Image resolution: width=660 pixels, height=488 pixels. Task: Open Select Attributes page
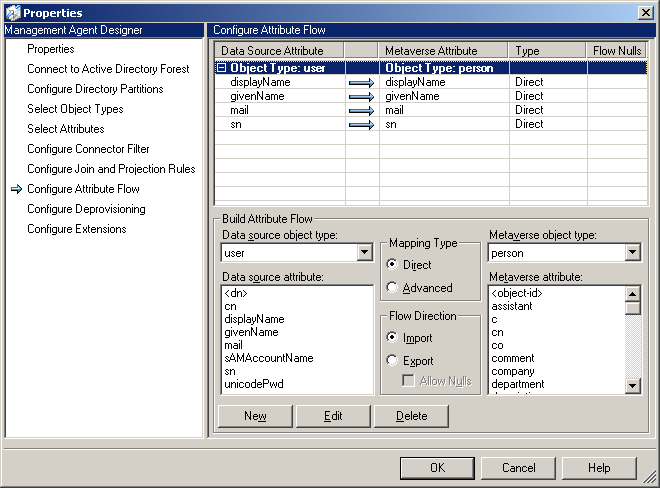tap(66, 129)
